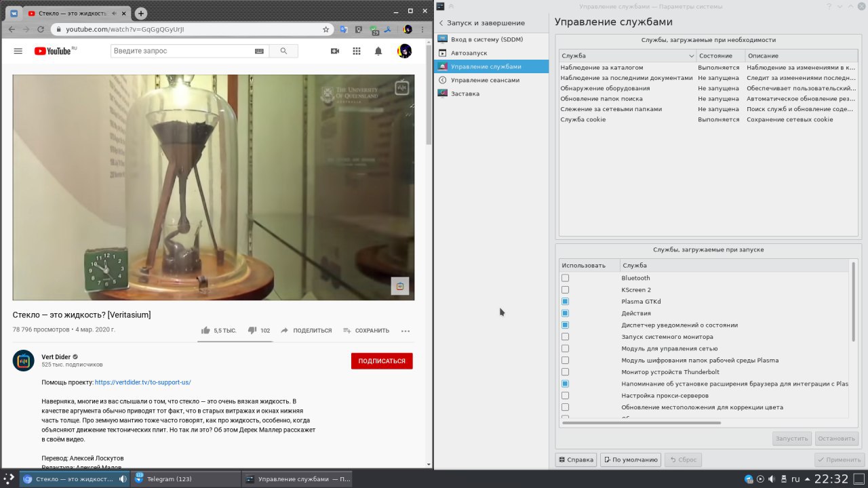Select Вход в систему (SDDM) sidebar item
Image resolution: width=868 pixels, height=488 pixels.
tap(491, 39)
